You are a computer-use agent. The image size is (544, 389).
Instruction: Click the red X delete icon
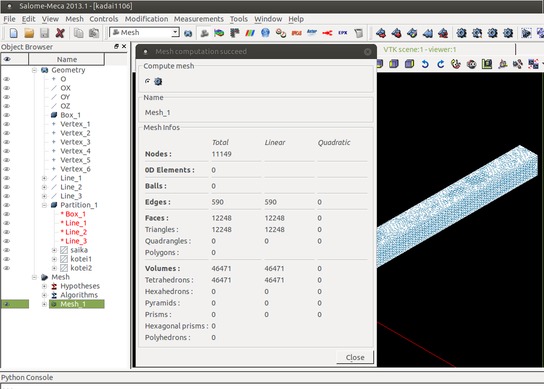60,33
